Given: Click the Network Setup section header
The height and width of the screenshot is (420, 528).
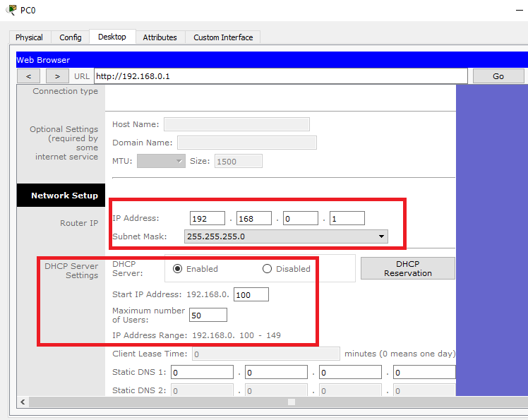Looking at the screenshot, I should point(61,196).
